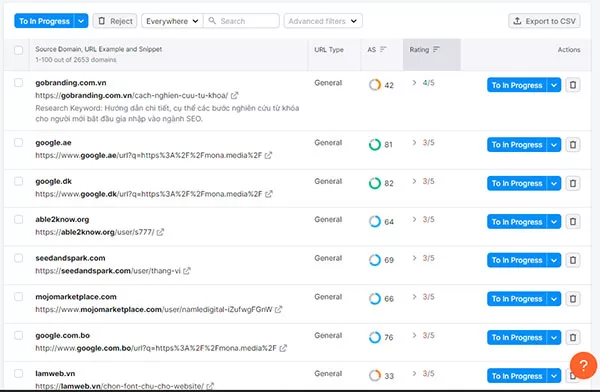The image size is (600, 392).
Task: Open the seedandspark.com user URL link
Action: click(x=108, y=271)
